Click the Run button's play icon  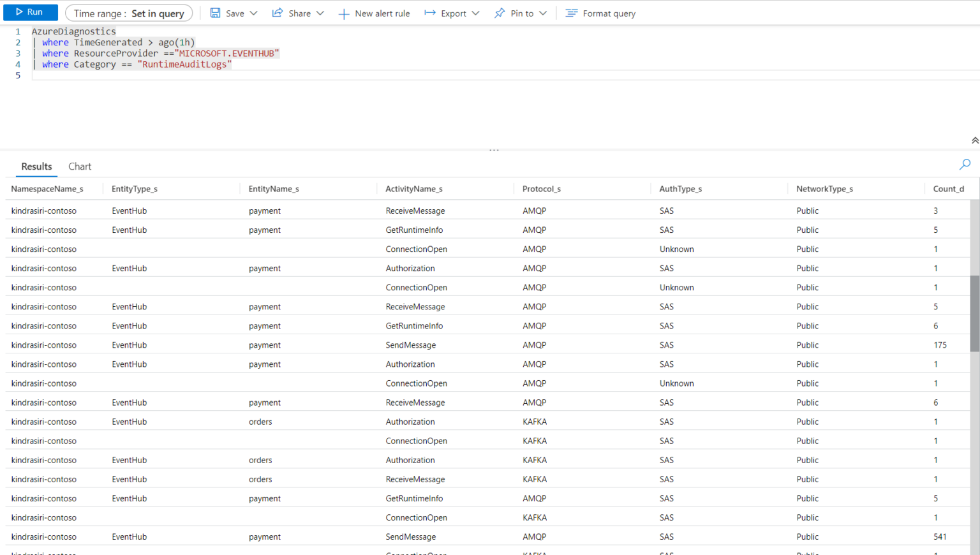(19, 12)
